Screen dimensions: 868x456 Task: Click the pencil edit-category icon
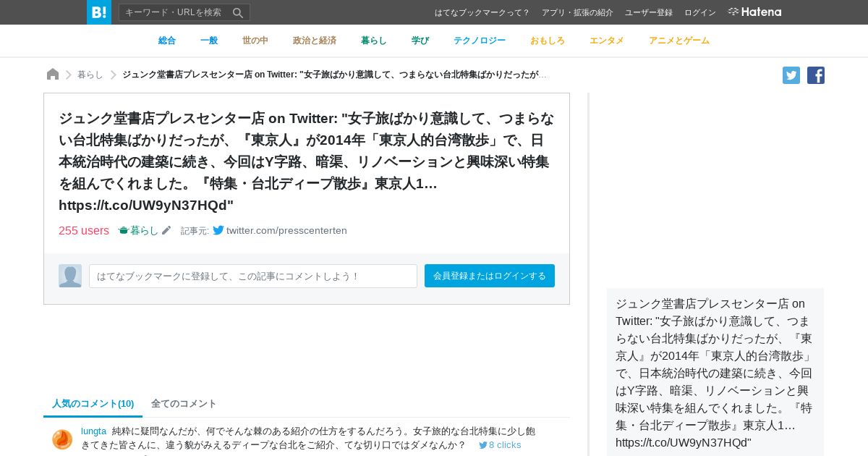click(x=166, y=230)
